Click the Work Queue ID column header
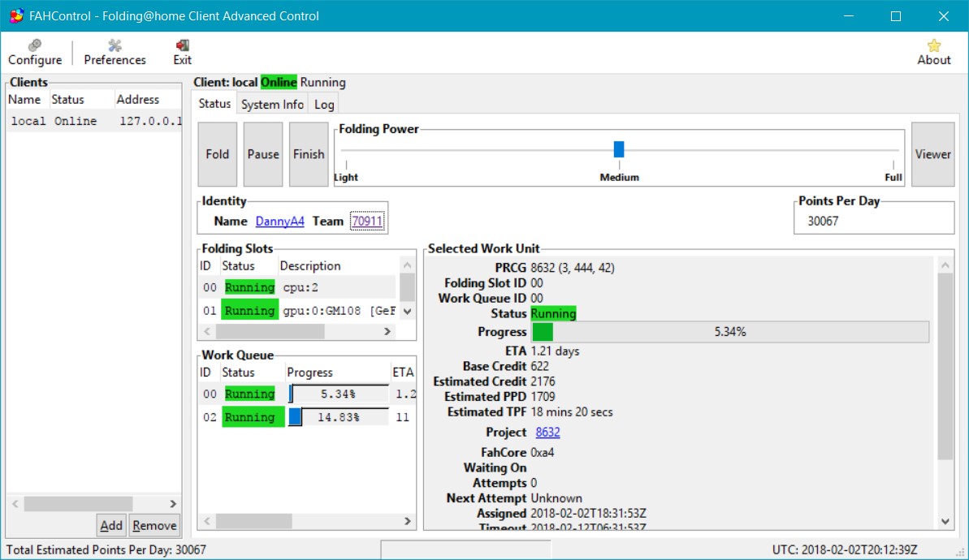 205,373
